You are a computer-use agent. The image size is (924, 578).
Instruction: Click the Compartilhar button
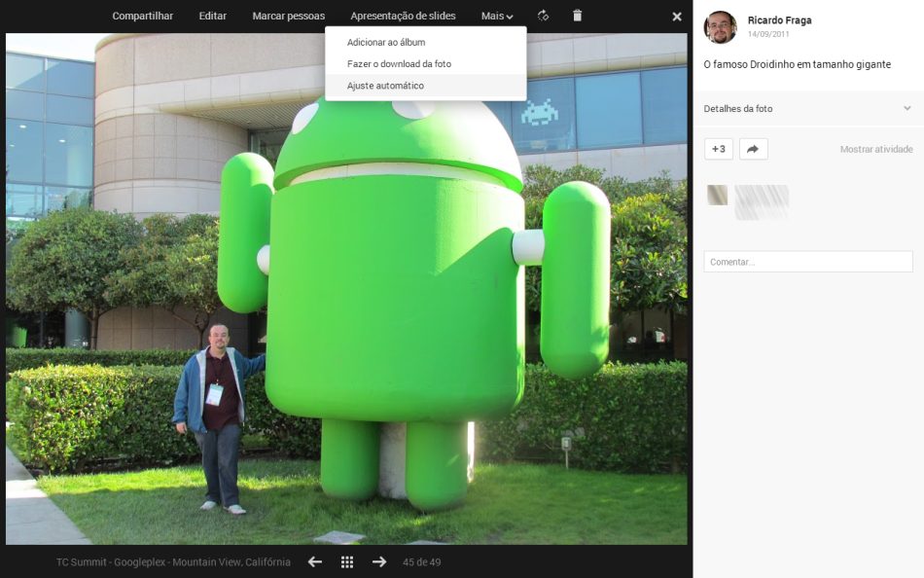[143, 17]
